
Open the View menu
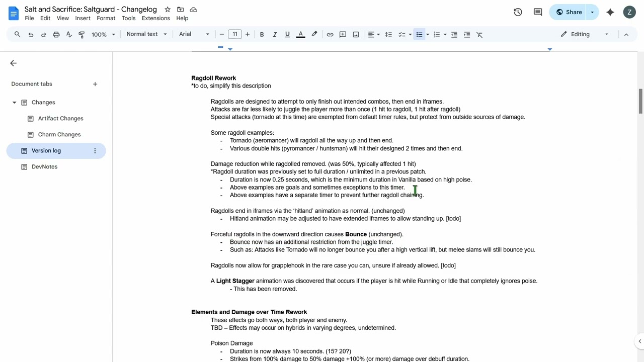63,18
